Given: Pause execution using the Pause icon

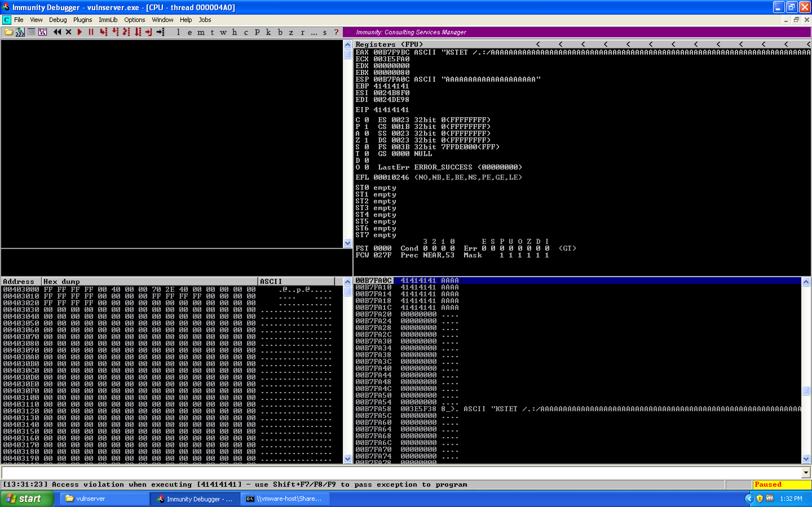Looking at the screenshot, I should click(x=91, y=32).
